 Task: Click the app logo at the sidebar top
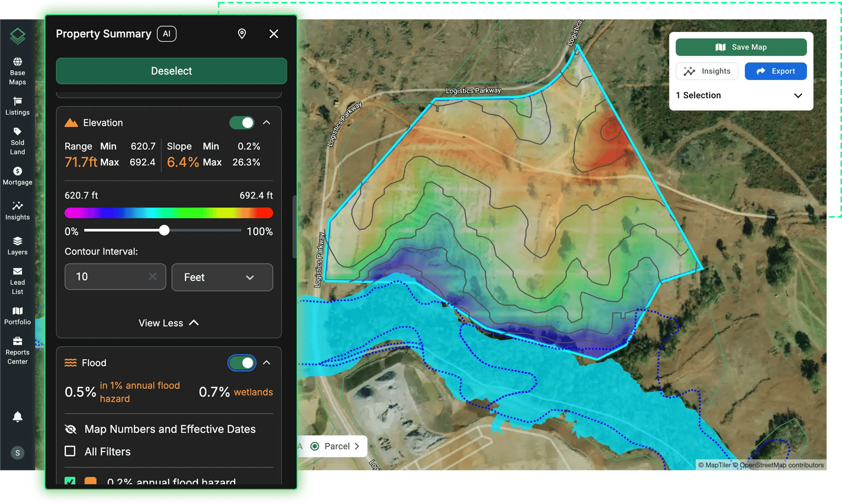pyautogui.click(x=18, y=36)
